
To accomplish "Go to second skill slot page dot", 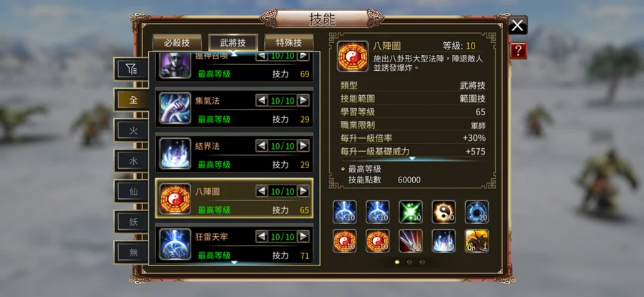I will (x=409, y=262).
